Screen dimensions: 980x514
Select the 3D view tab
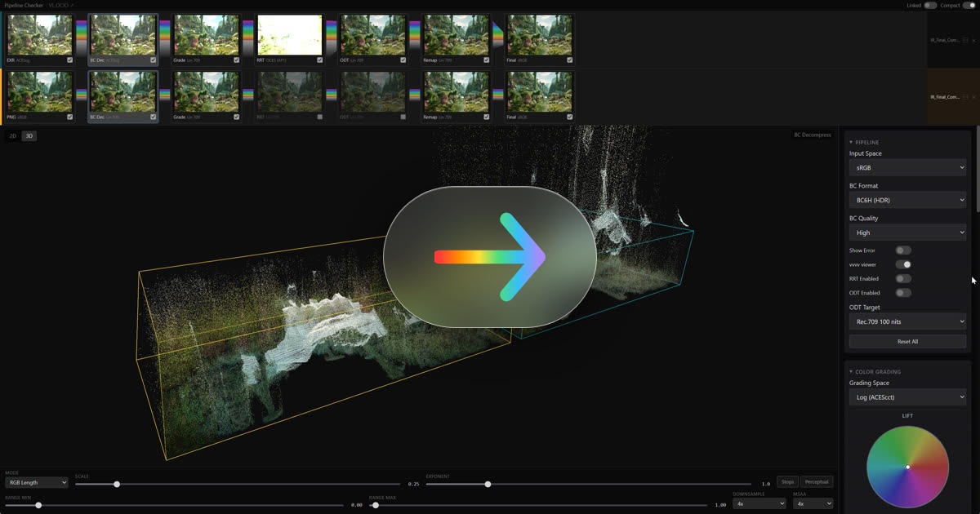click(29, 136)
